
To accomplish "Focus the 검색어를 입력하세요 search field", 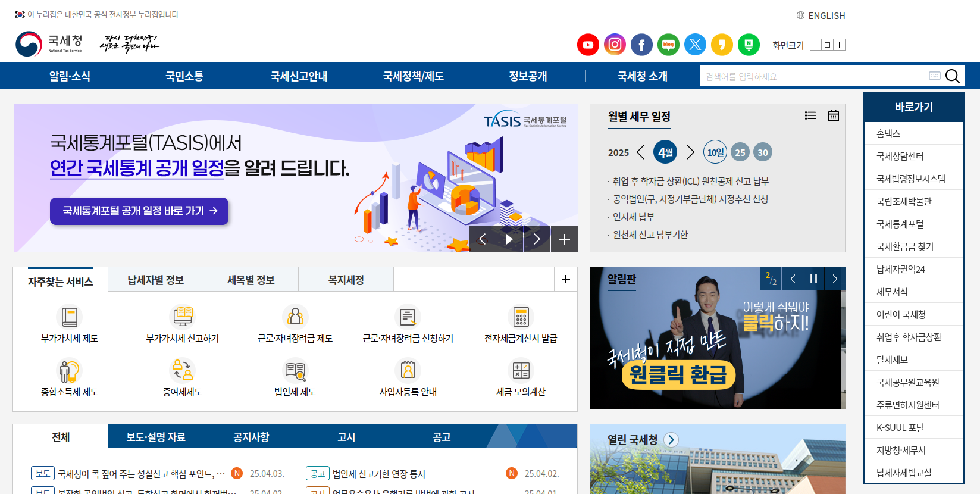I will pyautogui.click(x=813, y=76).
